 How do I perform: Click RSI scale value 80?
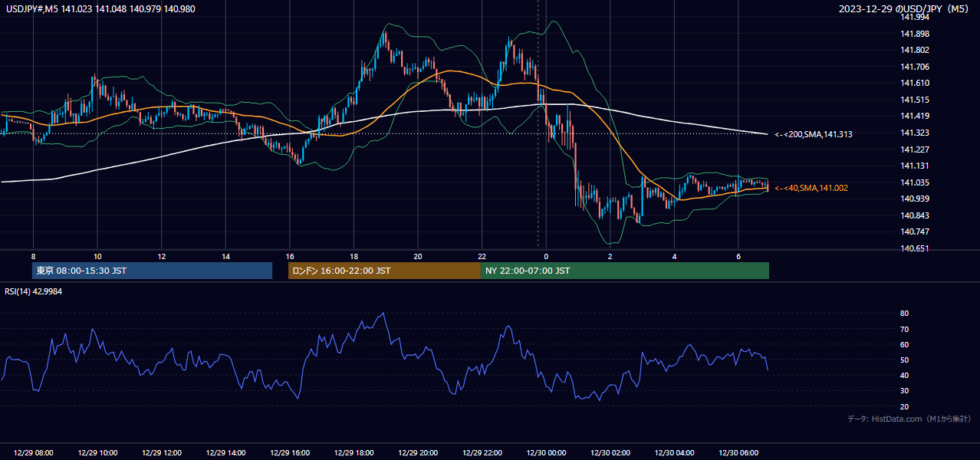coord(905,314)
